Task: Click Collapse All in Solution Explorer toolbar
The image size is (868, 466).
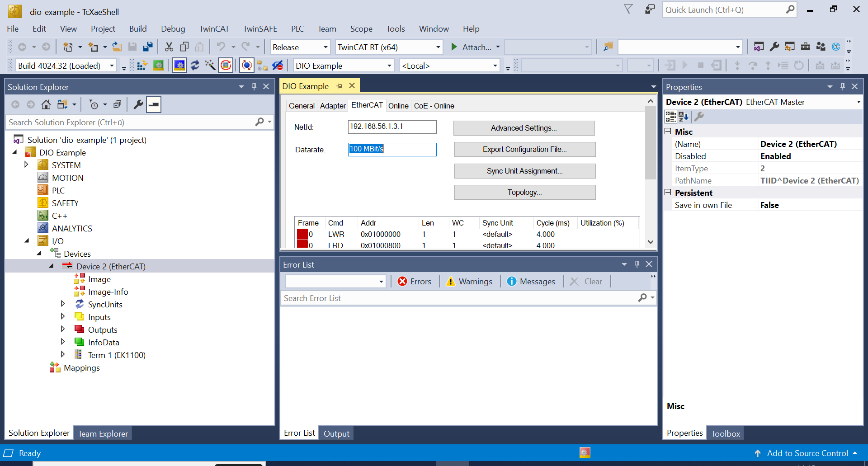Action: point(117,105)
